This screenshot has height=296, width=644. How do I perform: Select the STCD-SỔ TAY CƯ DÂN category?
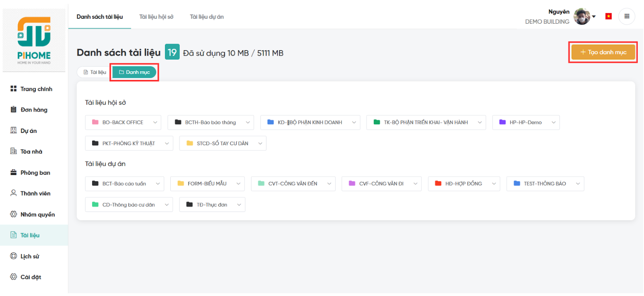(x=222, y=144)
